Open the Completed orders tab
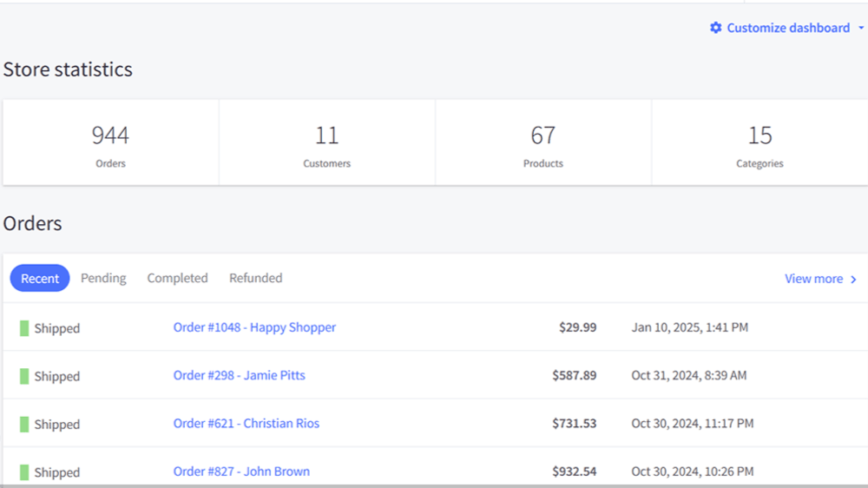Image resolution: width=868 pixels, height=488 pixels. 177,279
